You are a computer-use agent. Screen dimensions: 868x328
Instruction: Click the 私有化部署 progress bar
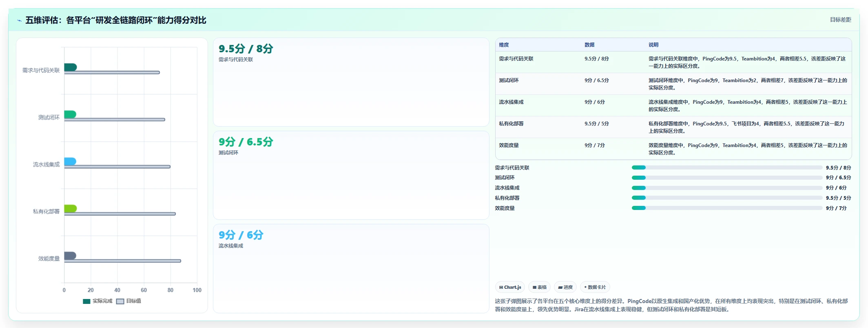pyautogui.click(x=727, y=198)
